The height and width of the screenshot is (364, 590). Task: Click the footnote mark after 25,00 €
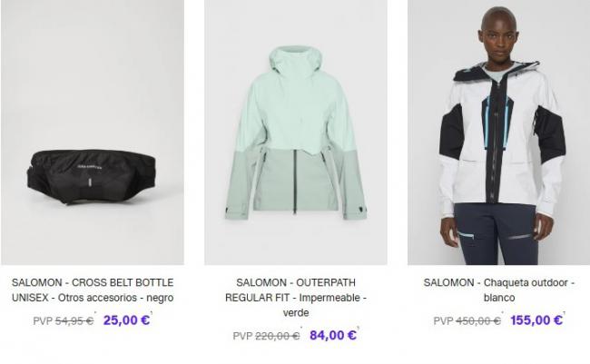pos(152,313)
